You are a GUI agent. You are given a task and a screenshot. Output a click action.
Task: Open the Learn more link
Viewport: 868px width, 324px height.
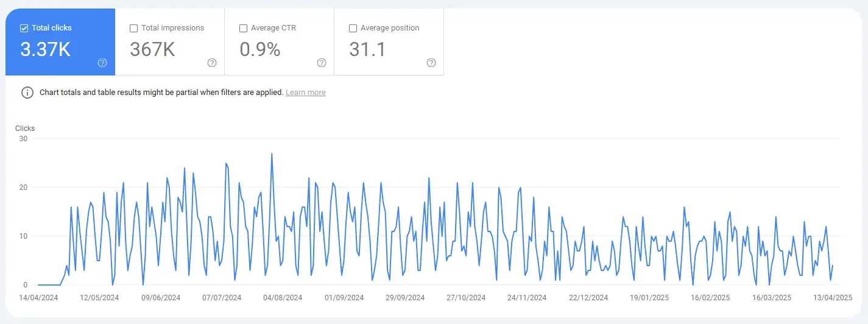pos(305,93)
